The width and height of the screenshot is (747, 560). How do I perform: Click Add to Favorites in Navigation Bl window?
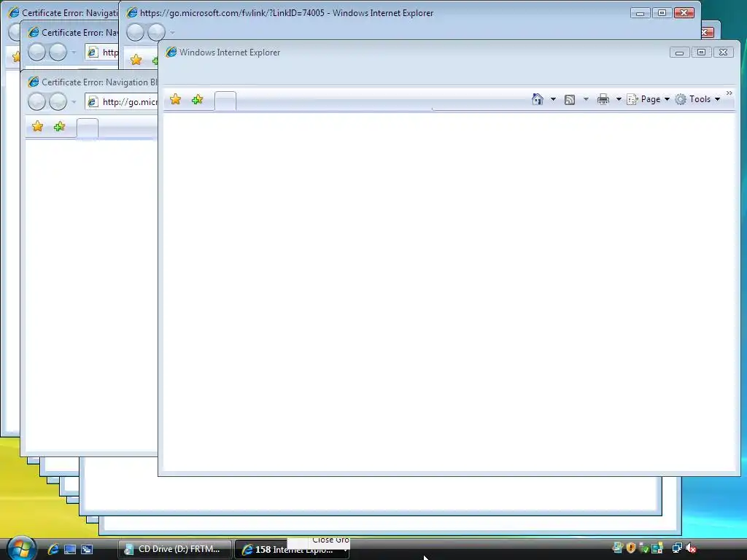[59, 126]
